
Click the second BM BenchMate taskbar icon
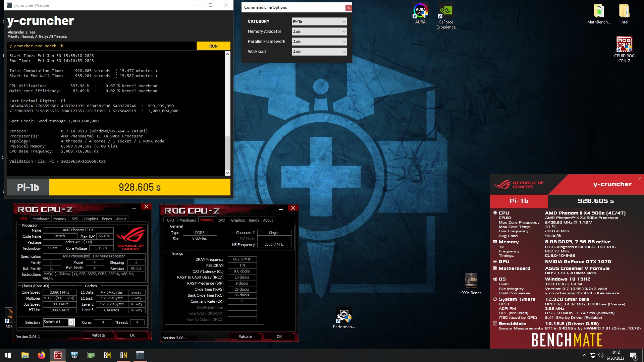click(124, 355)
